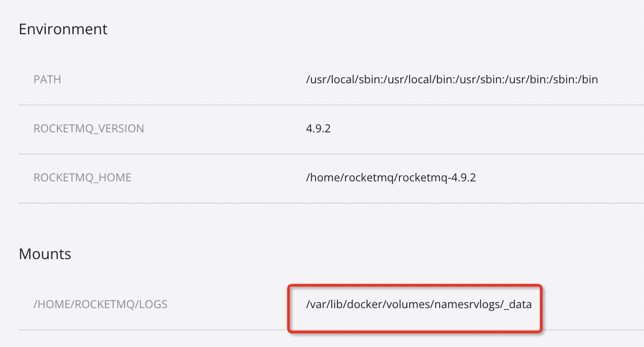Select the ROCKETMQ_VERSION variable label
This screenshot has width=644, height=347.
point(89,129)
